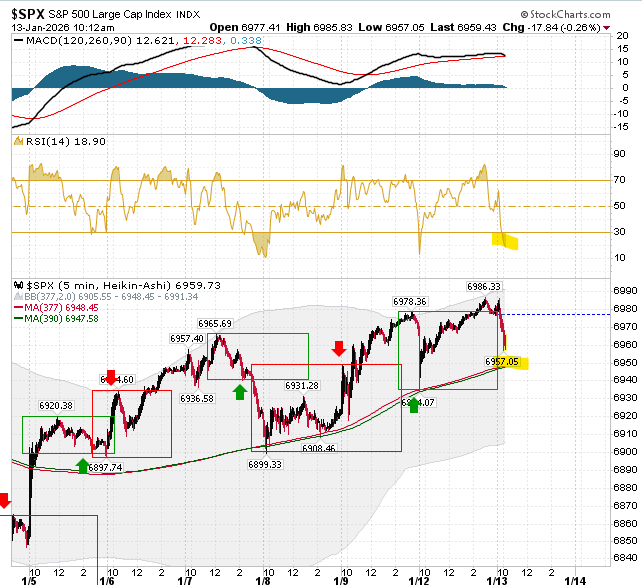Click the 6986.33 high price label

[484, 287]
